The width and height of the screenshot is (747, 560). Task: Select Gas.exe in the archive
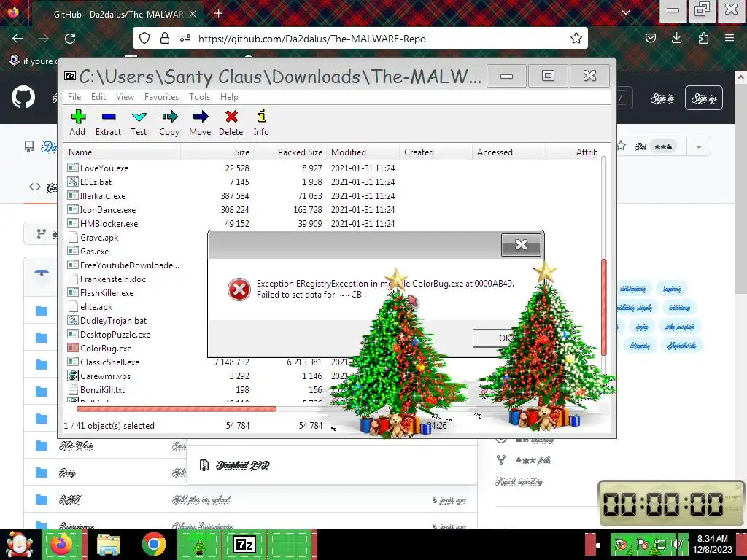point(94,251)
